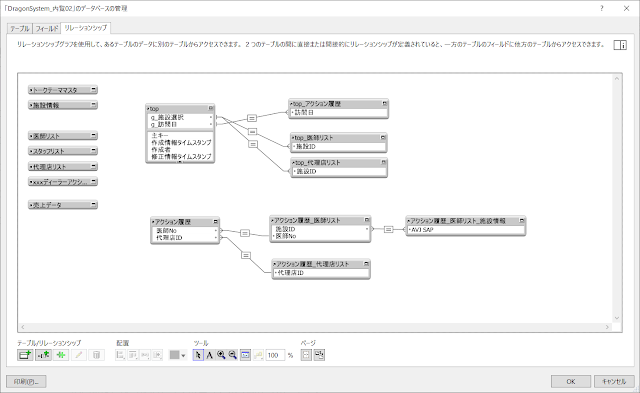Click equals operator between アクション履歴 and 医師リスト
Image resolution: width=640 pixels, height=393 pixels.
click(x=244, y=233)
